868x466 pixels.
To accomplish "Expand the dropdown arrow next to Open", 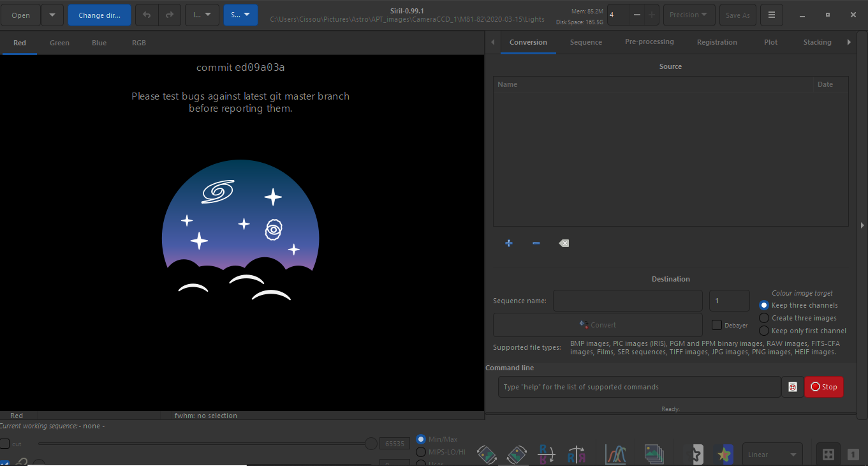I will coord(52,15).
